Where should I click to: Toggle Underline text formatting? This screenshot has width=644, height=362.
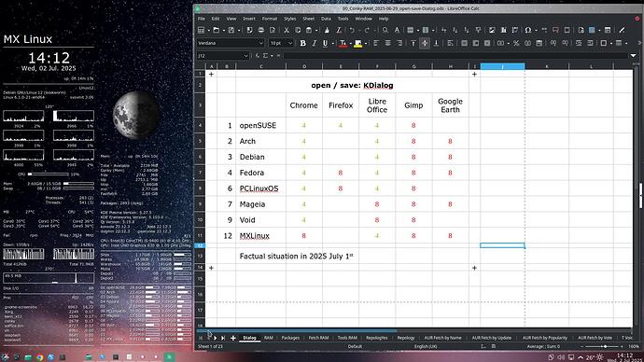point(326,43)
